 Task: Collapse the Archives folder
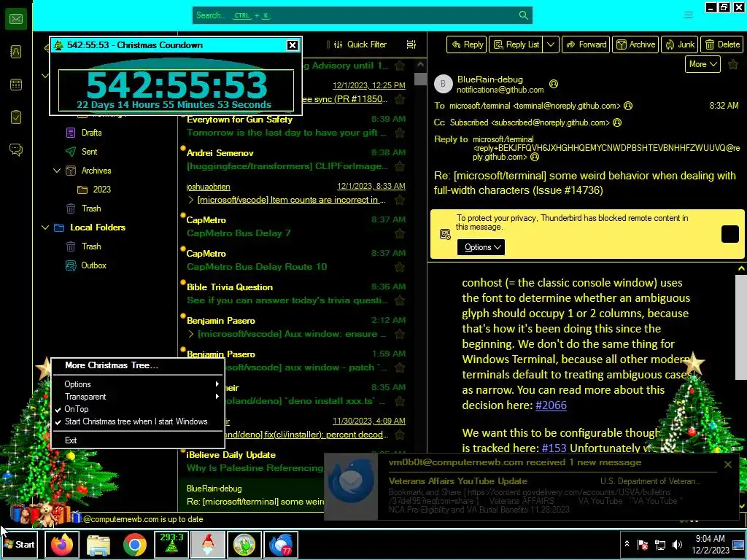coord(57,171)
